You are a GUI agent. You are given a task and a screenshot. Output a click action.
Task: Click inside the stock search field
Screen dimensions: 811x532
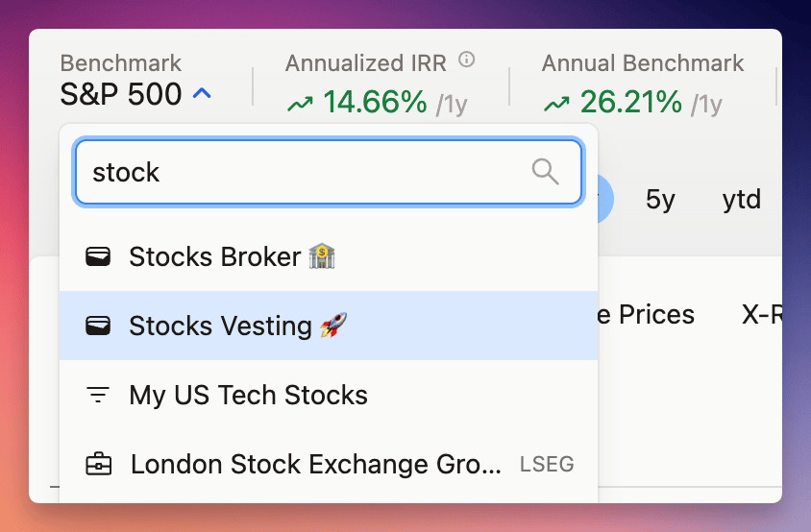(x=329, y=172)
